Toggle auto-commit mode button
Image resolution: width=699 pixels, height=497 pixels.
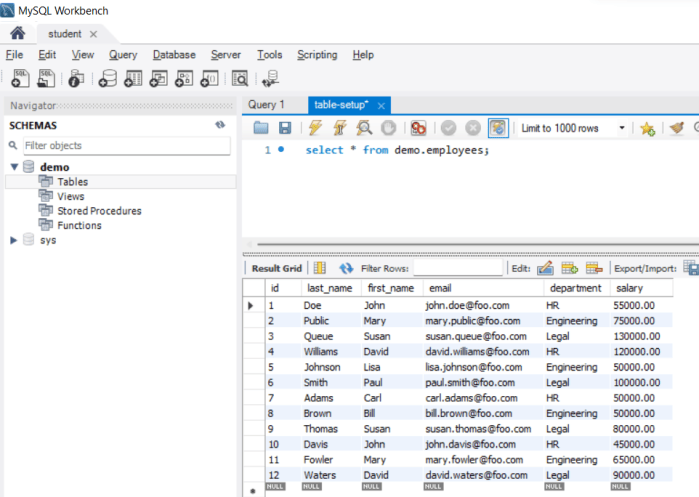coord(498,128)
